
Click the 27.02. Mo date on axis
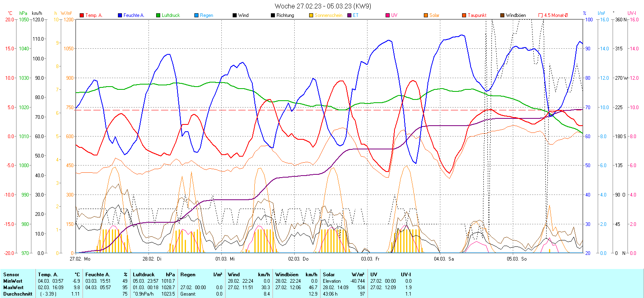point(80,259)
